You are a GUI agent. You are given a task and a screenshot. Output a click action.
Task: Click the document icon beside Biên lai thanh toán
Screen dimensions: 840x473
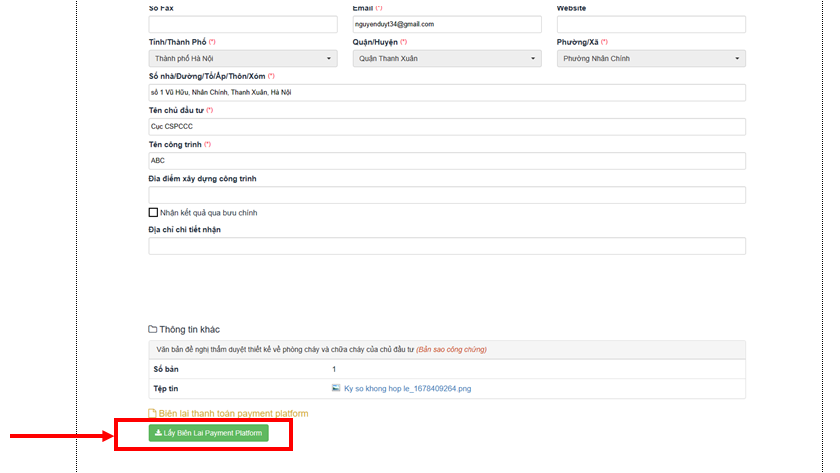tap(153, 413)
